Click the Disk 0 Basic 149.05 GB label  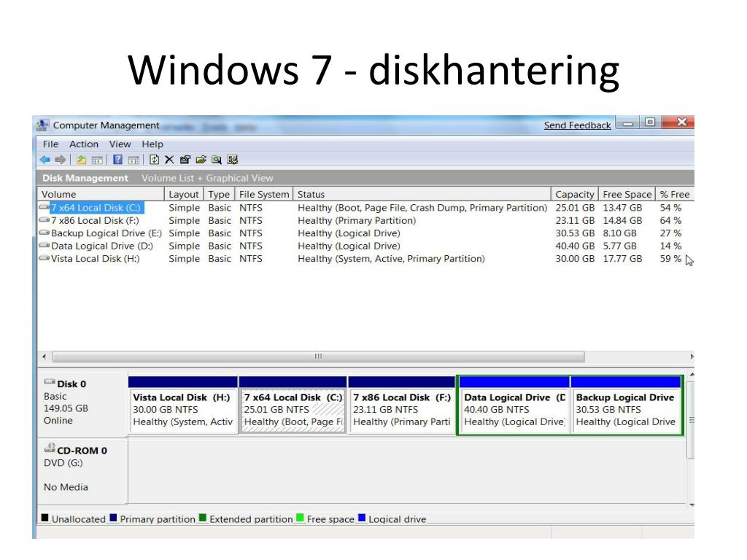point(81,402)
